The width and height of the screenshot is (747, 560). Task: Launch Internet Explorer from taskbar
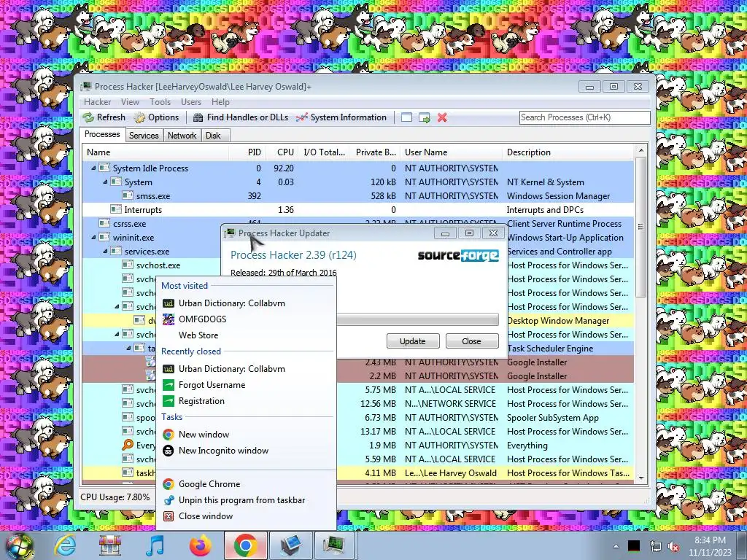pyautogui.click(x=65, y=545)
